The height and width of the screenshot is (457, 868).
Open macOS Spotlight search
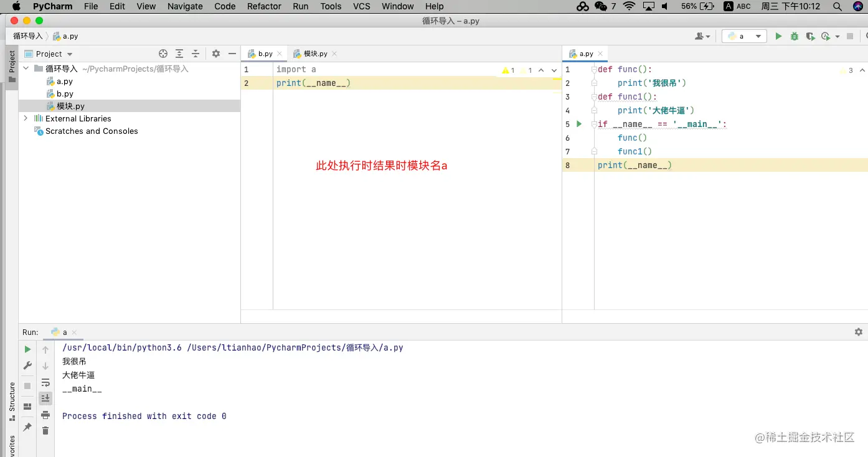coord(837,6)
